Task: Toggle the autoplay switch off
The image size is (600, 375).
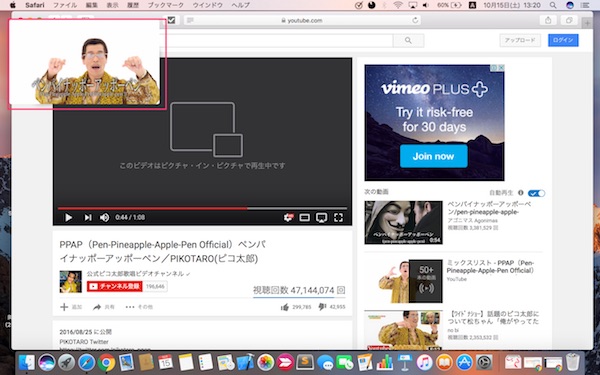Action: coord(536,193)
